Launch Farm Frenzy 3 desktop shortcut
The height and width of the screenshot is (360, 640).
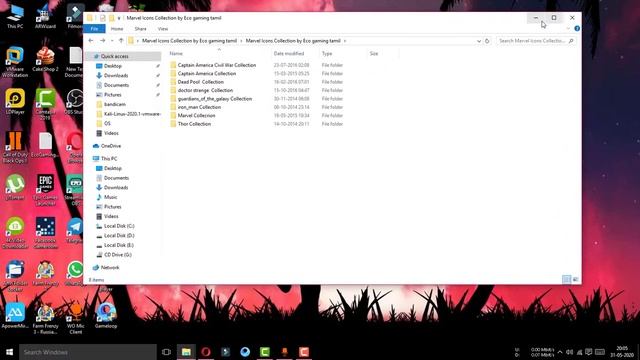(45, 319)
